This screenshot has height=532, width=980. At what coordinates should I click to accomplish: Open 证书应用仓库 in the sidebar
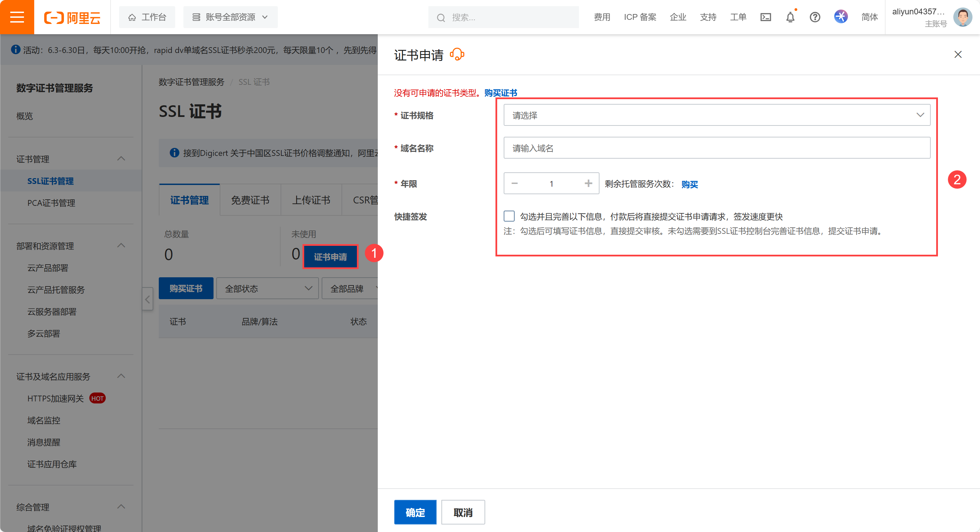coord(52,464)
